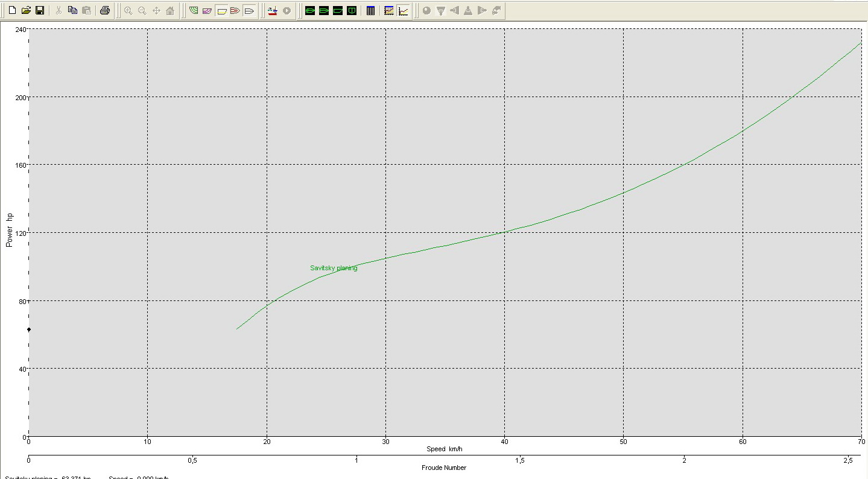Viewport: 868px width, 479px height.
Task: Save the project with floppy icon
Action: click(x=40, y=10)
